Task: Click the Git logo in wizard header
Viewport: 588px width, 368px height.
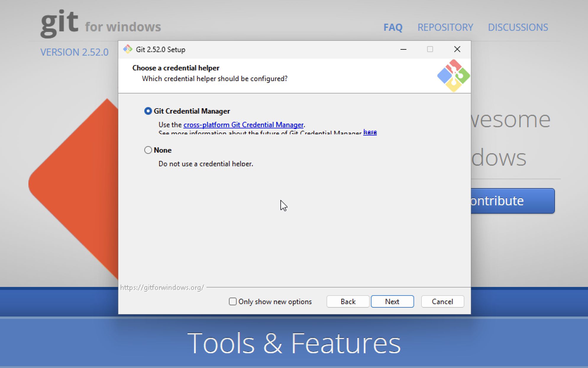Action: pyautogui.click(x=453, y=76)
